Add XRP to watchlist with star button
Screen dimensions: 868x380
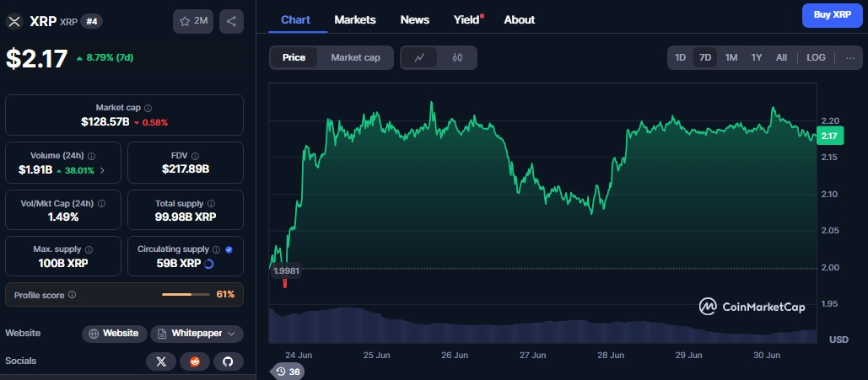tap(193, 22)
